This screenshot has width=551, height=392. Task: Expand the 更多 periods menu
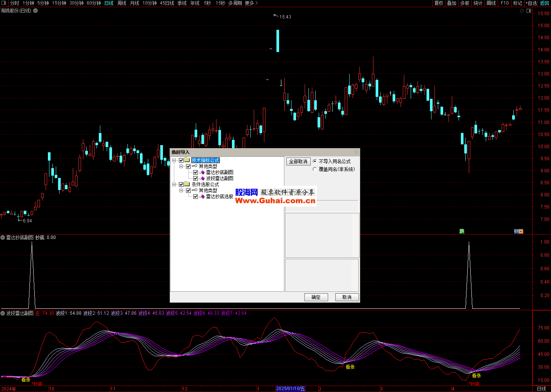[x=252, y=3]
